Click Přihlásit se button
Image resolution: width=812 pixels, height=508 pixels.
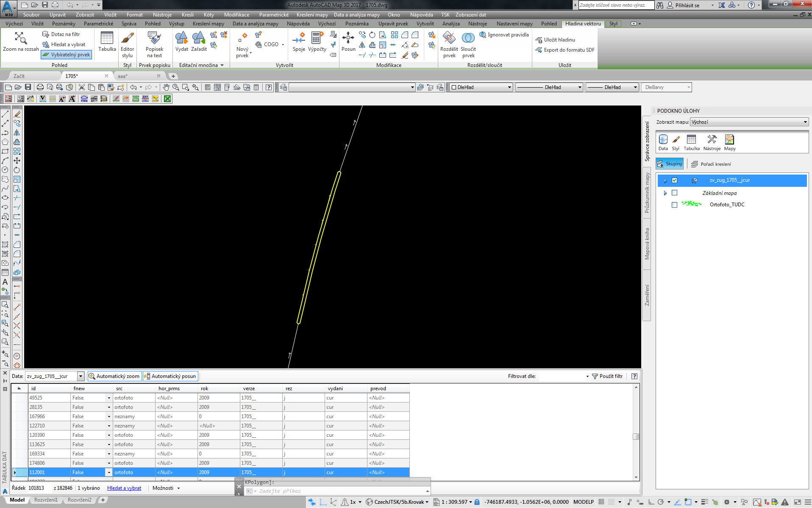click(x=683, y=6)
